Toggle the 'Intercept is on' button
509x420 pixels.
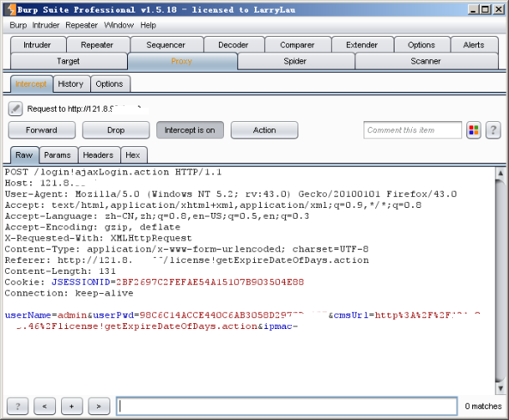pyautogui.click(x=189, y=130)
